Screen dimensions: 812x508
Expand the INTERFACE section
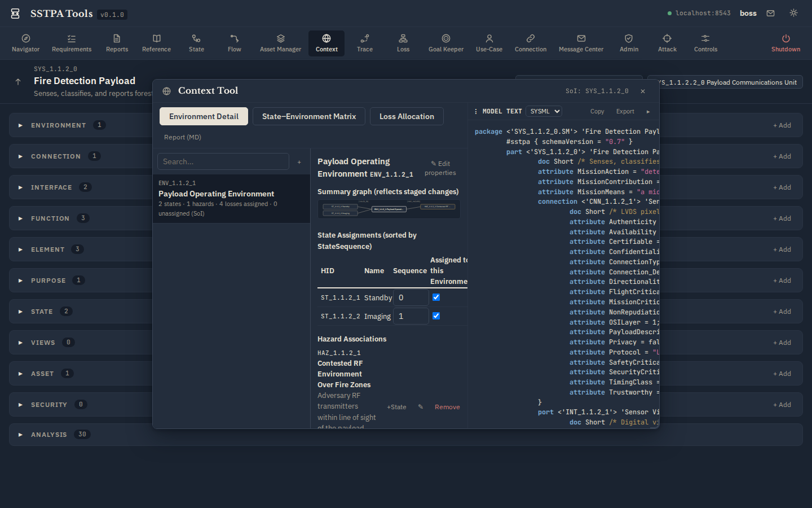click(20, 187)
